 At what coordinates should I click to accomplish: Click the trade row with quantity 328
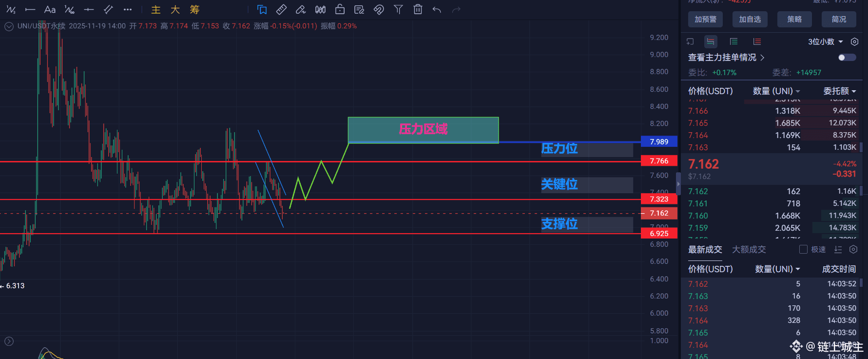[x=772, y=321]
